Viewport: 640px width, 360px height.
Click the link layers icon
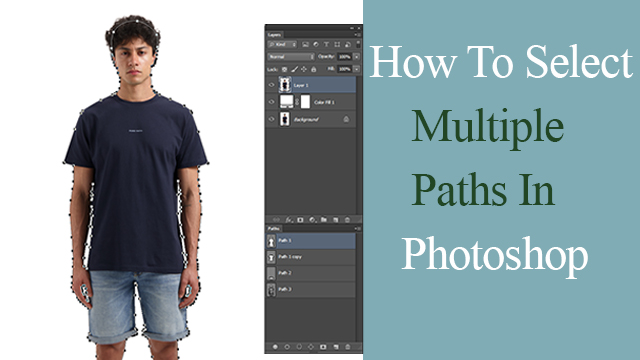point(277,220)
